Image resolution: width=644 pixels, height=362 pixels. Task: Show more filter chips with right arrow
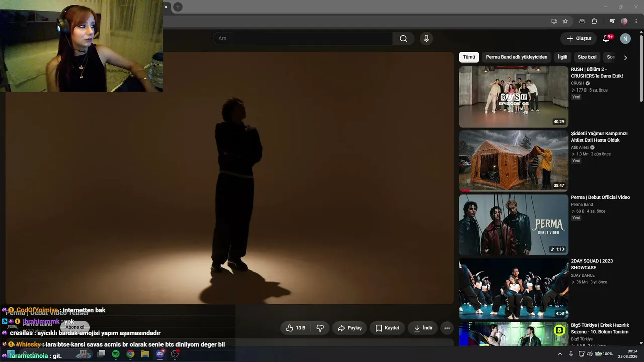click(625, 58)
